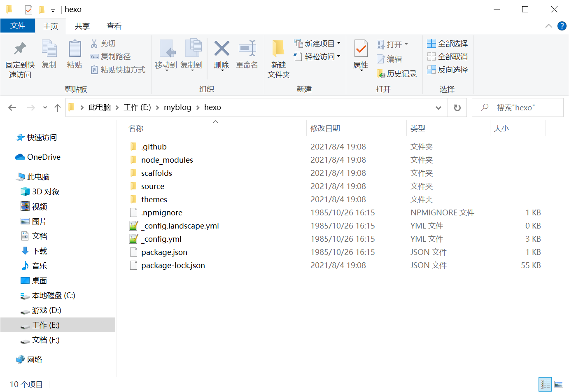Go Back with left arrow

point(12,107)
